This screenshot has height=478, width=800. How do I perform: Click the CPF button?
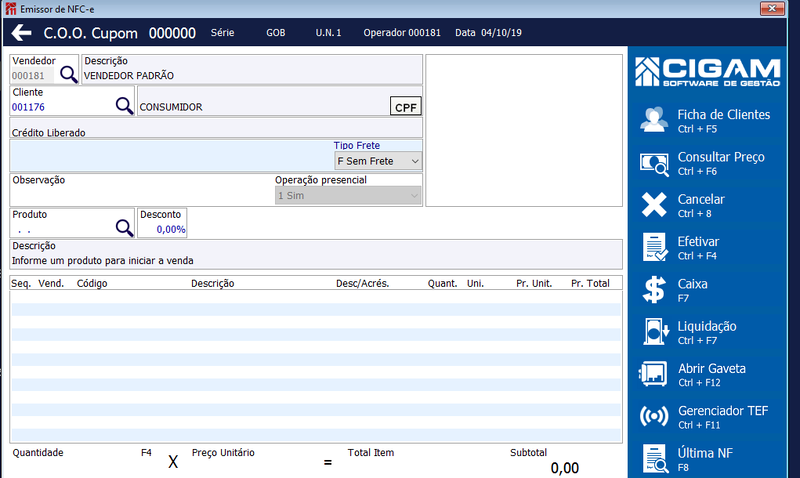(x=406, y=106)
